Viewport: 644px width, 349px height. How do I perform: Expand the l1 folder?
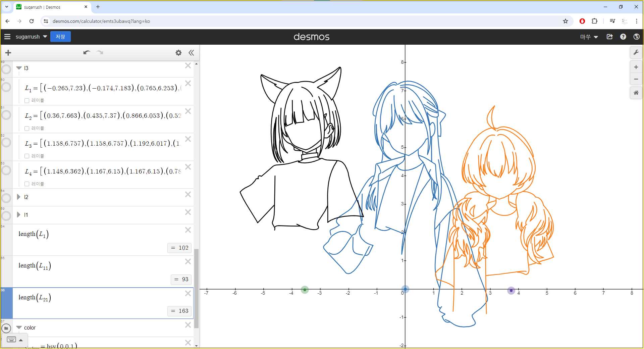point(19,215)
